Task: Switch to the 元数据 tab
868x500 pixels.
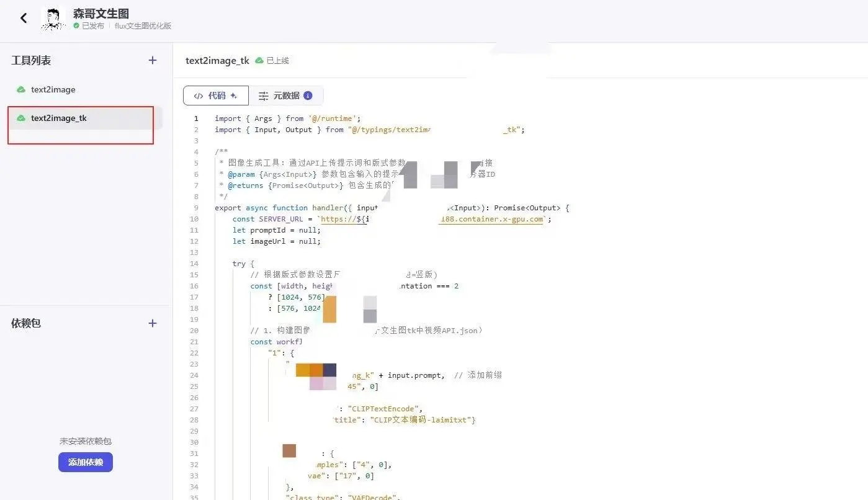Action: coord(286,96)
